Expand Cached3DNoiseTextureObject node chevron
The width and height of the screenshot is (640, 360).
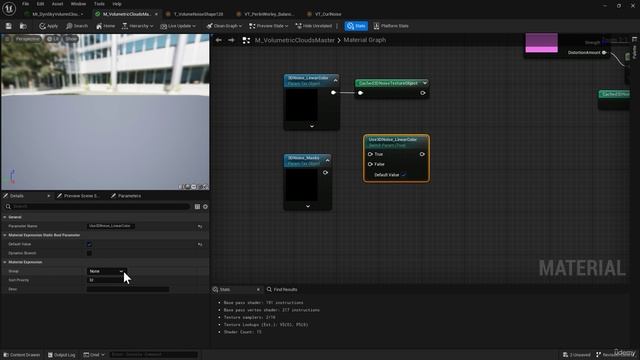pos(425,83)
